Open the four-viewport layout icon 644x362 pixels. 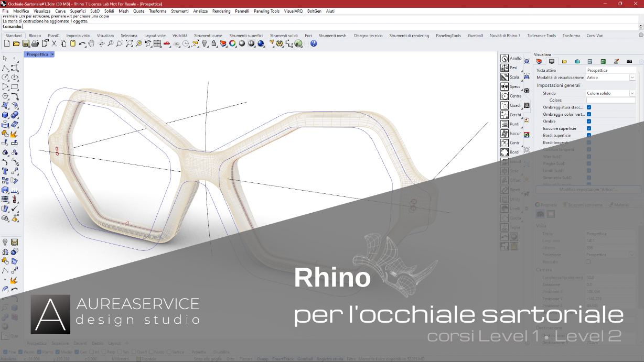coord(157,43)
